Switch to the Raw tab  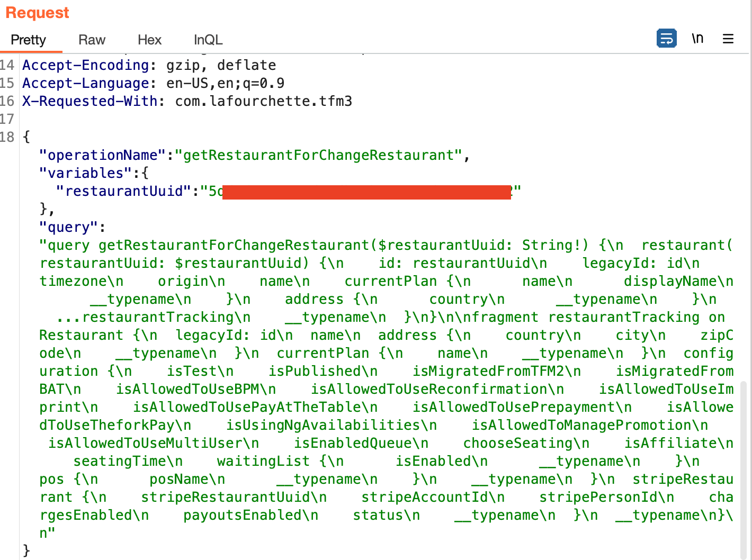92,40
